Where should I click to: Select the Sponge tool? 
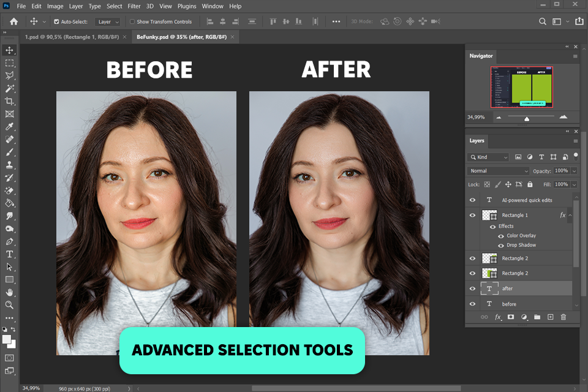tap(9, 229)
